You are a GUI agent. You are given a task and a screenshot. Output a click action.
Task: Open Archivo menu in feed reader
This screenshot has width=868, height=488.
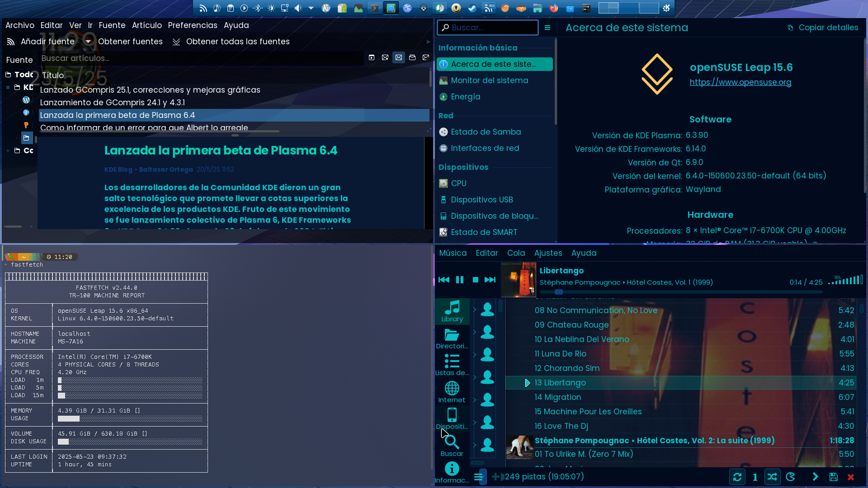[20, 25]
